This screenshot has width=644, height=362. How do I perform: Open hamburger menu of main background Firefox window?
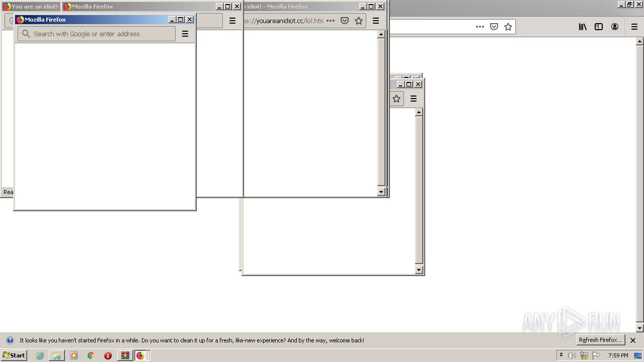634,27
